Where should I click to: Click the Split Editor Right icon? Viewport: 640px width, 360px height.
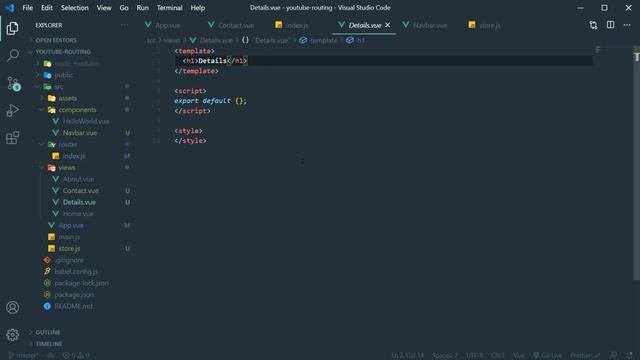[x=610, y=25]
